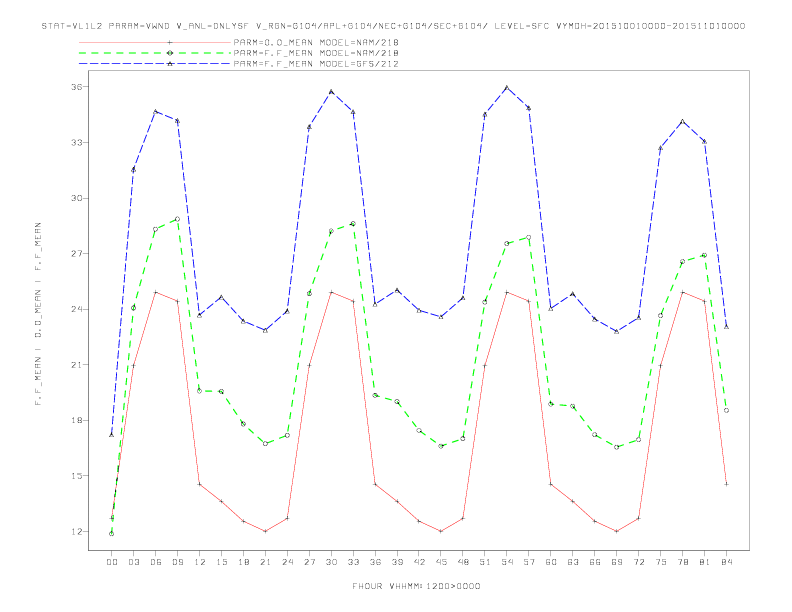Click x-axis forecast hour label 66
The image size is (792, 612).
click(x=595, y=562)
